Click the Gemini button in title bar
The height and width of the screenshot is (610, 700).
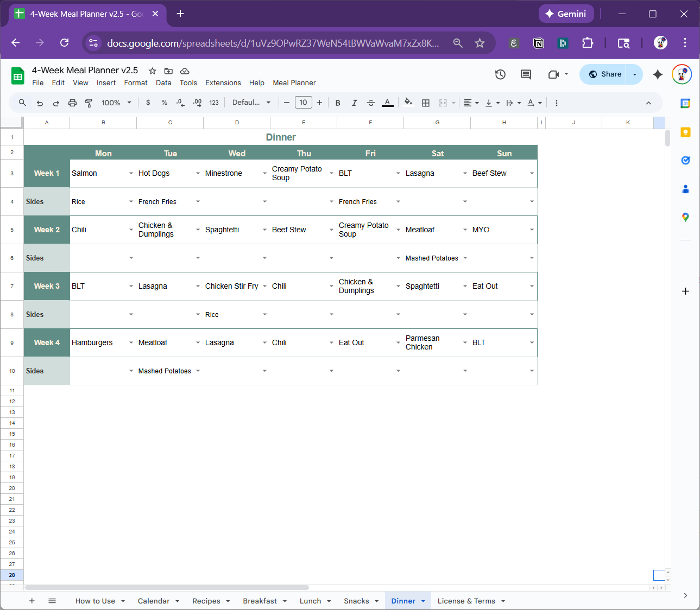coord(566,14)
